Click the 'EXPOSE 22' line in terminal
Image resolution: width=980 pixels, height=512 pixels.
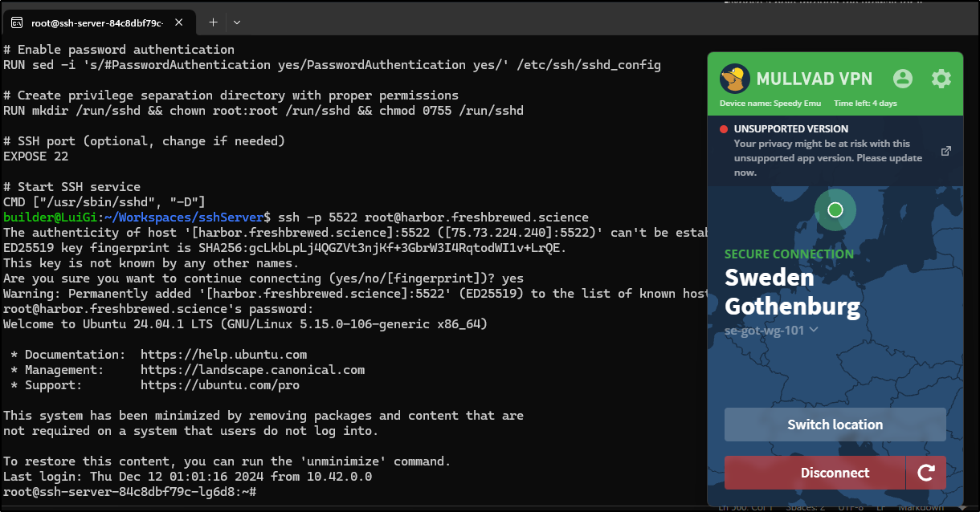click(x=36, y=156)
